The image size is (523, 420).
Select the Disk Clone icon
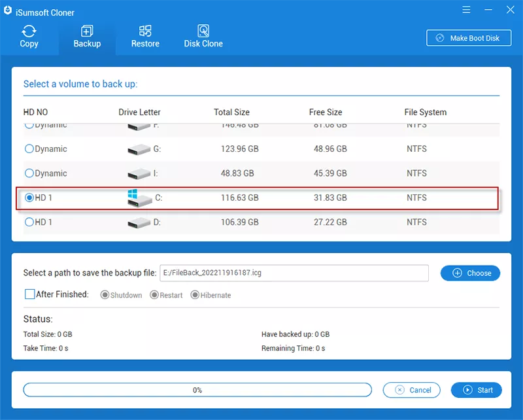click(x=203, y=31)
